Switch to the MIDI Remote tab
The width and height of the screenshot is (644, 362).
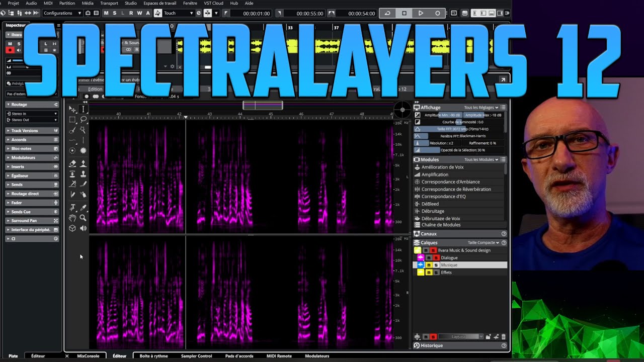(279, 356)
